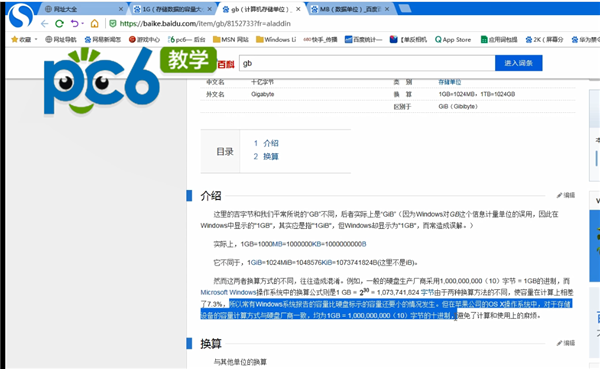Click the green security shield in address bar
600x369 pixels.
(113, 24)
